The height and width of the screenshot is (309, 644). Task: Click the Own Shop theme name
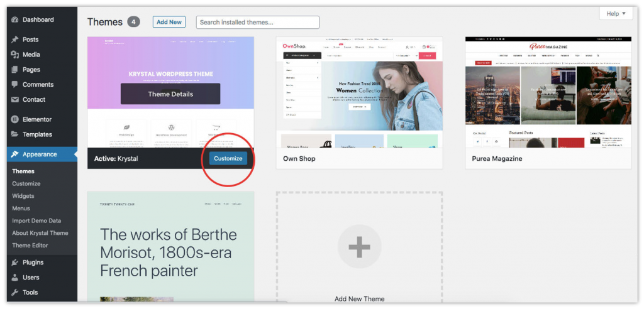click(299, 158)
